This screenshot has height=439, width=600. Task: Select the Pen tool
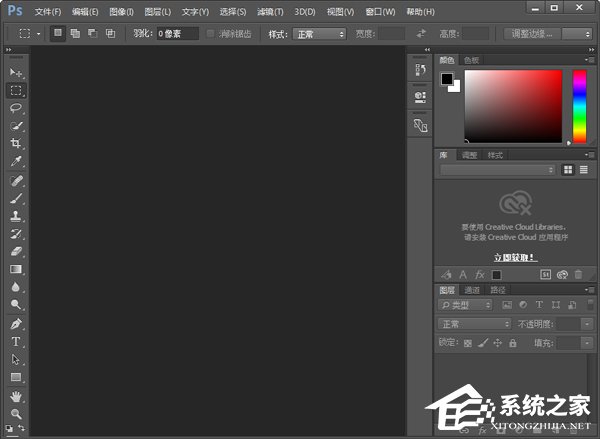(x=16, y=324)
